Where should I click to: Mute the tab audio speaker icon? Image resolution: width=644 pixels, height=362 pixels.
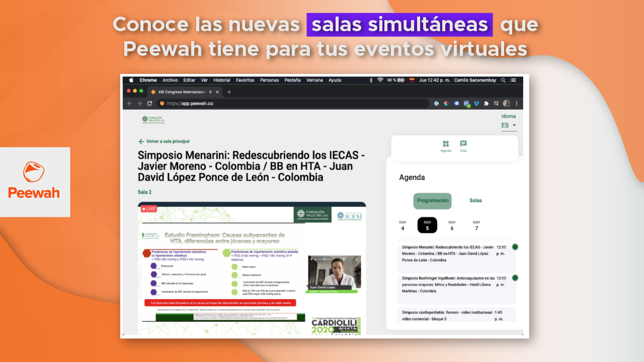(210, 92)
